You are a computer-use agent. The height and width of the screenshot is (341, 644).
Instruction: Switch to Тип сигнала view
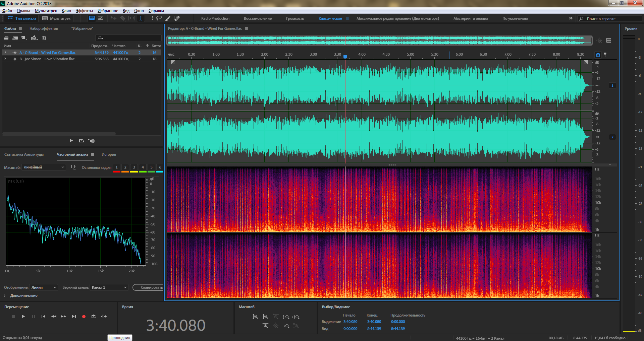[x=21, y=18]
